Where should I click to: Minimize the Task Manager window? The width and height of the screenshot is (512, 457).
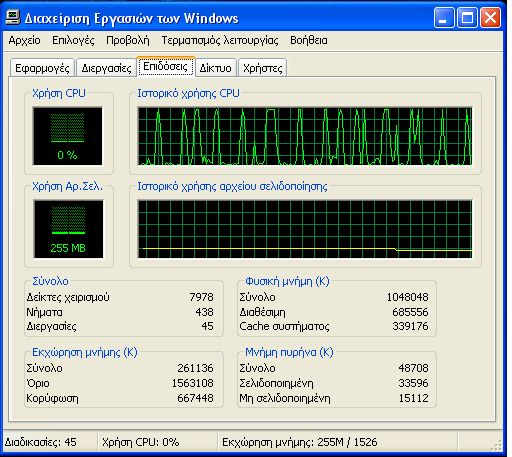(444, 17)
